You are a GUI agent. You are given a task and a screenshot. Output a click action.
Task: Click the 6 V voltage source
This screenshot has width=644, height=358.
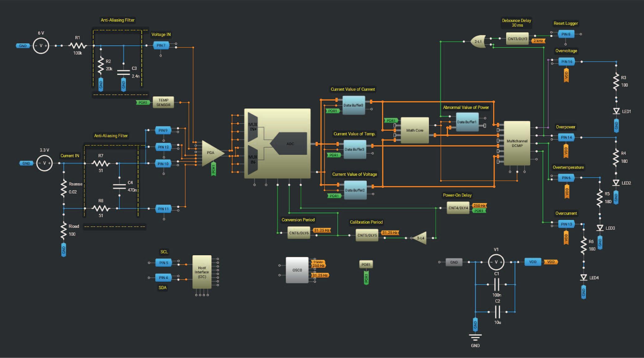coord(41,46)
